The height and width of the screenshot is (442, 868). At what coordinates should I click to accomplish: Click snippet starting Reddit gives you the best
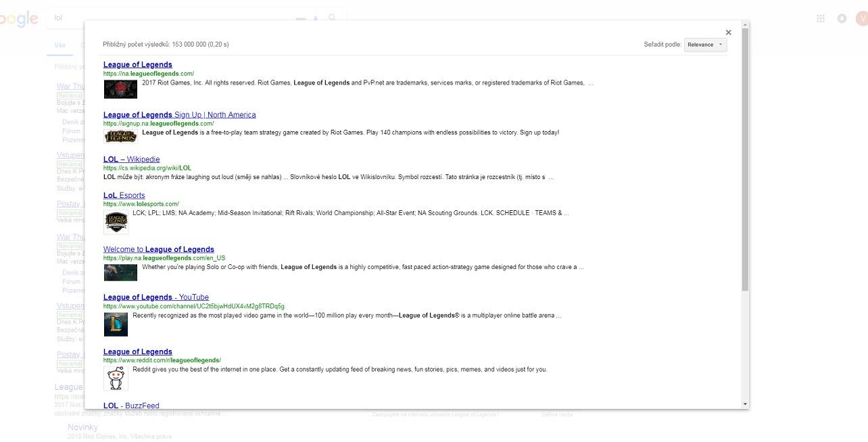pyautogui.click(x=340, y=370)
